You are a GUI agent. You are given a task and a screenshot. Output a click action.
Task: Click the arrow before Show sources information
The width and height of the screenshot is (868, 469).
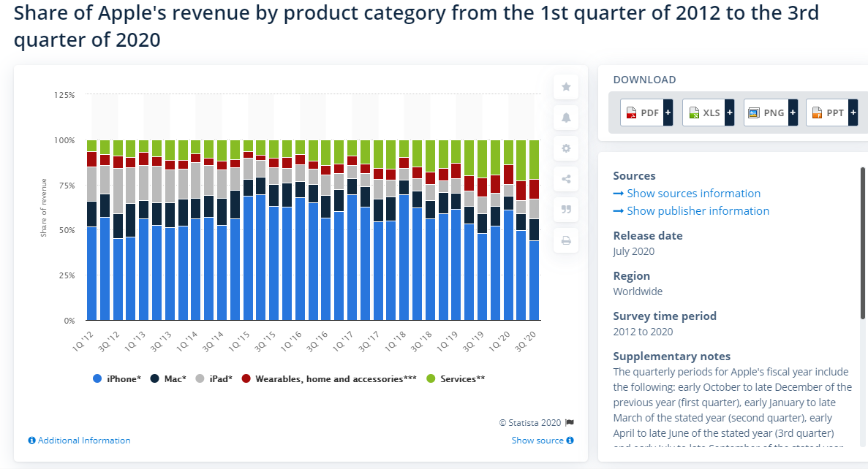[619, 194]
